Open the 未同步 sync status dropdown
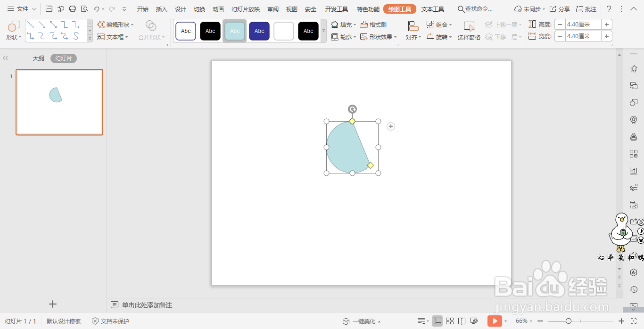This screenshot has width=644, height=329. [x=529, y=9]
